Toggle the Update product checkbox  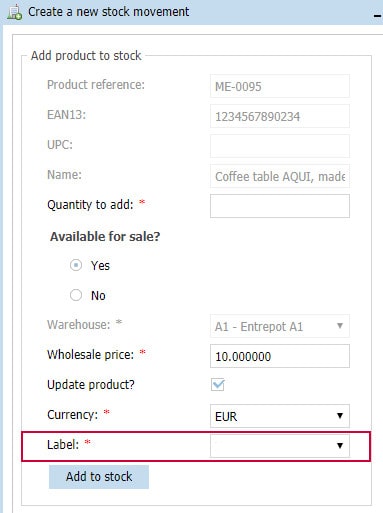[218, 385]
